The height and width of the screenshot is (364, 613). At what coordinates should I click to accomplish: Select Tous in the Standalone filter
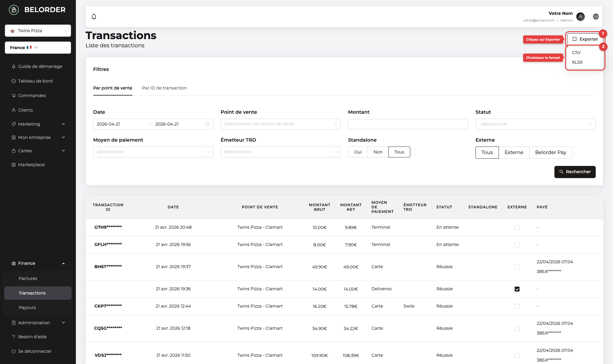click(399, 152)
